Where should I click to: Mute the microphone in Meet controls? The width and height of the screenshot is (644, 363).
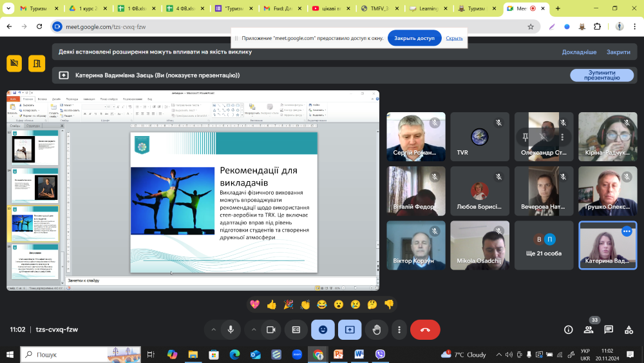point(231,329)
